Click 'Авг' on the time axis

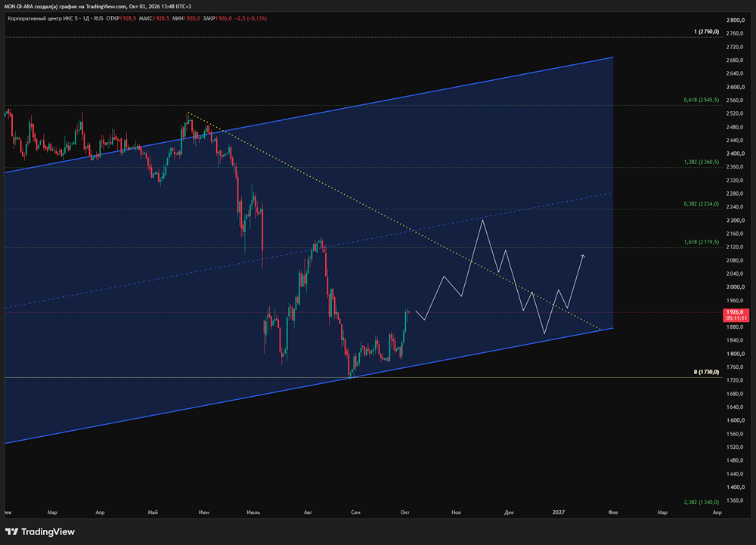[308, 512]
